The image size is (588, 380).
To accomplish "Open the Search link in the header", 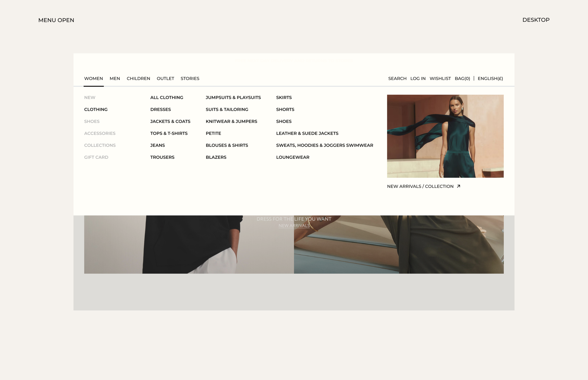I will [x=397, y=79].
